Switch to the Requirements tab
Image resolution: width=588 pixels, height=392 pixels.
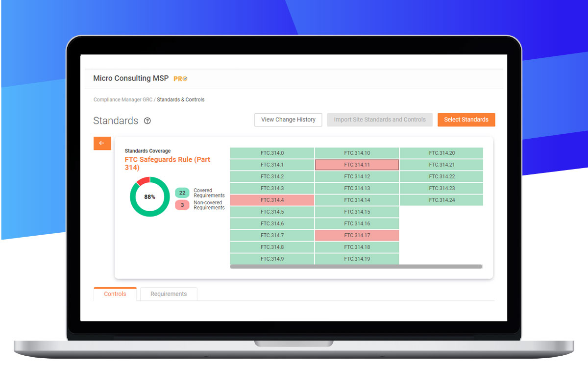(169, 294)
